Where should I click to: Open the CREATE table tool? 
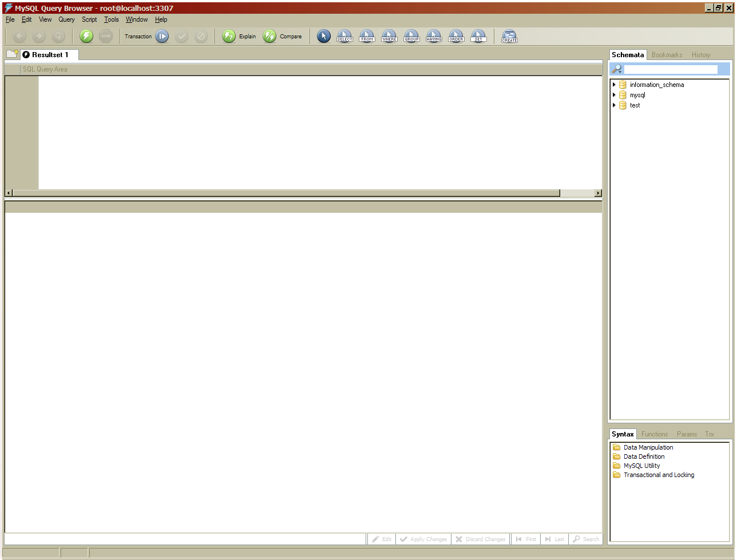(509, 37)
